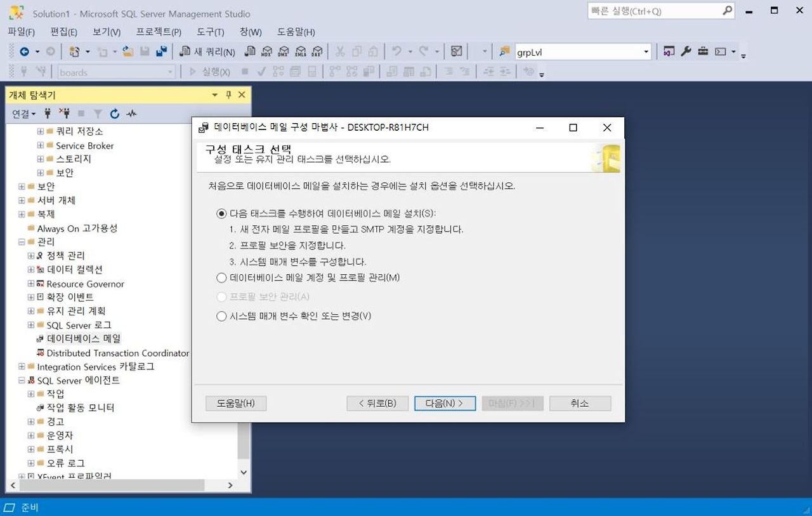The image size is (812, 516).
Task: Click the 도움말(H) button in wizard
Action: click(236, 404)
